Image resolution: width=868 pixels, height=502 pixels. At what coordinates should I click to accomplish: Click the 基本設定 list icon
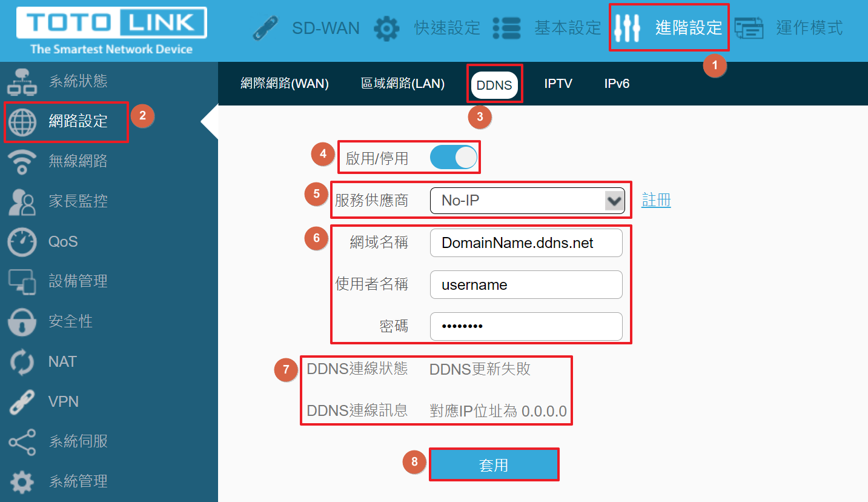pos(507,28)
